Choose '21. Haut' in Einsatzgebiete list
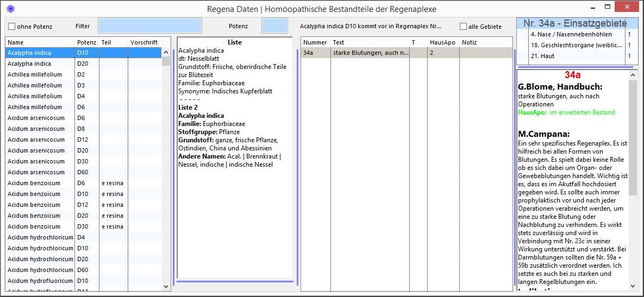Image resolution: width=644 pixels, height=297 pixels. tap(577, 56)
